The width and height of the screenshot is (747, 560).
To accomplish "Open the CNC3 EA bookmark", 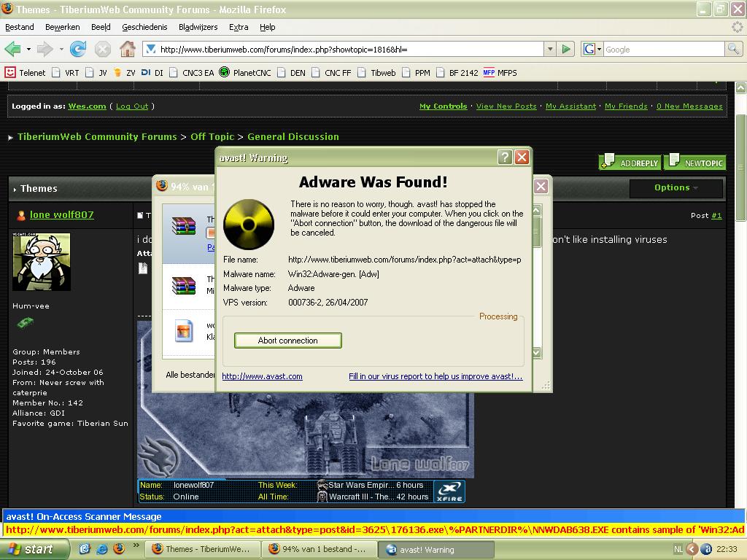I will 192,73.
